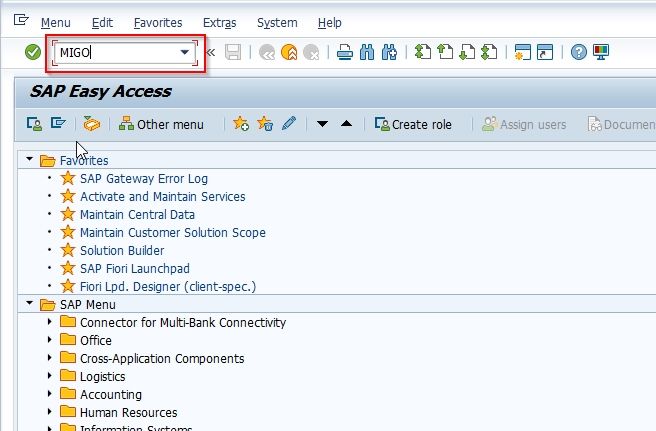Click the Create role button

pyautogui.click(x=413, y=124)
